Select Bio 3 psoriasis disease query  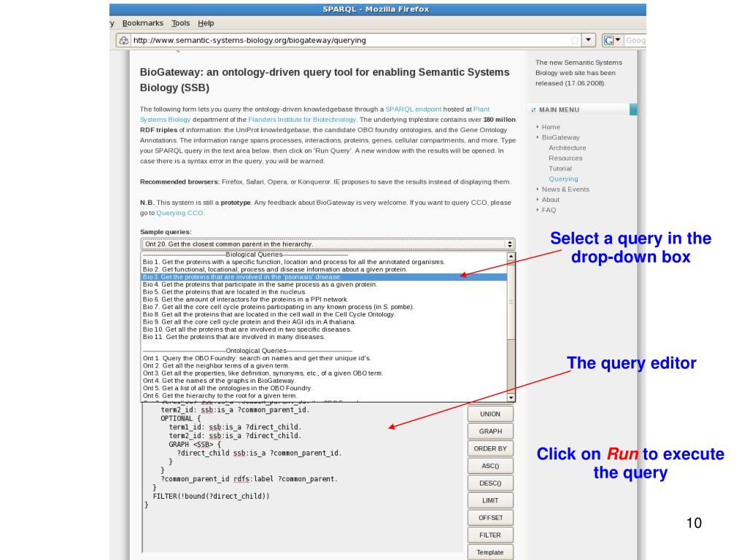coord(324,277)
